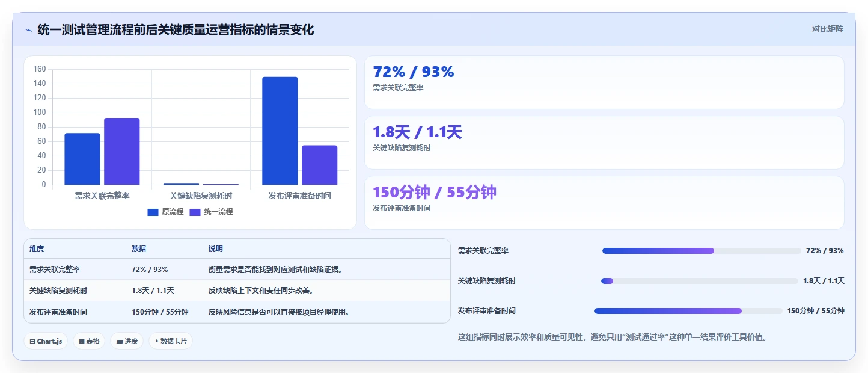The image size is (868, 373).
Task: Click the 需求关联完整率 progress bar
Action: tap(701, 251)
